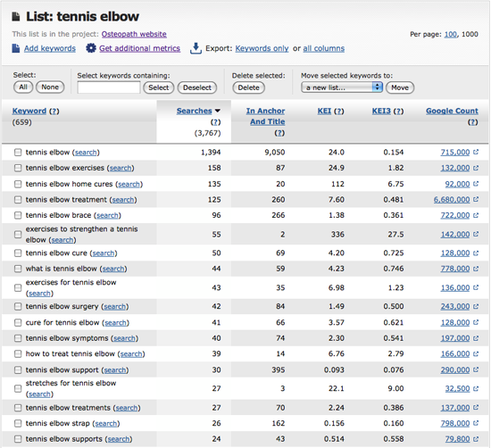This screenshot has height=448, width=491.
Task: Click the gear icon for additional metrics
Action: pyautogui.click(x=91, y=48)
